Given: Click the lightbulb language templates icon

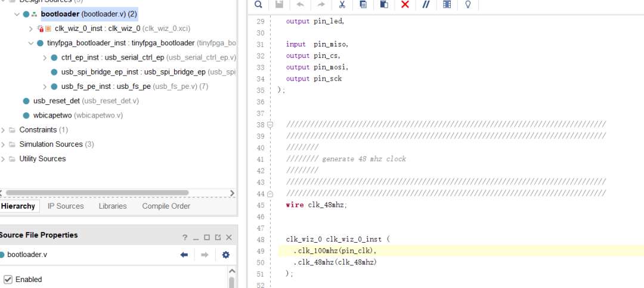Looking at the screenshot, I should tap(467, 5).
